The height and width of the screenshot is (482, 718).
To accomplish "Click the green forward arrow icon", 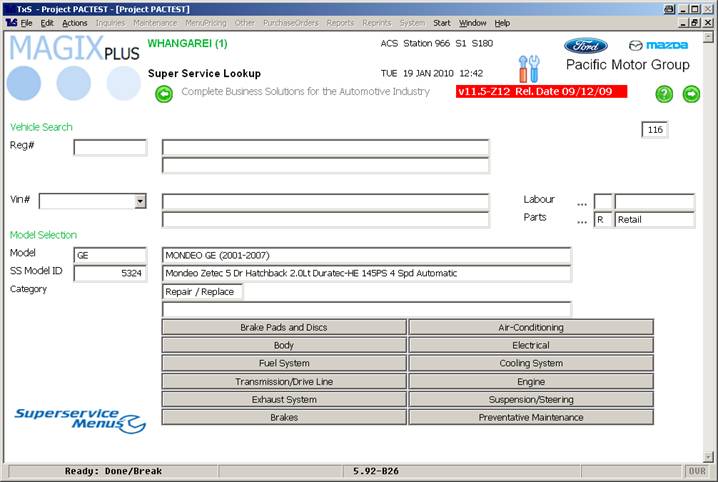I will pos(691,94).
